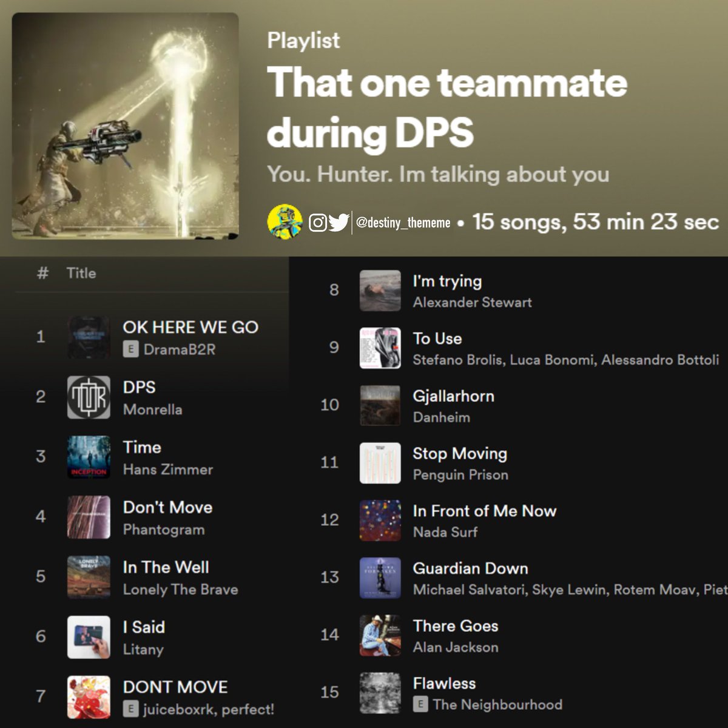
Task: Click track number 8 in the list
Action: click(334, 290)
